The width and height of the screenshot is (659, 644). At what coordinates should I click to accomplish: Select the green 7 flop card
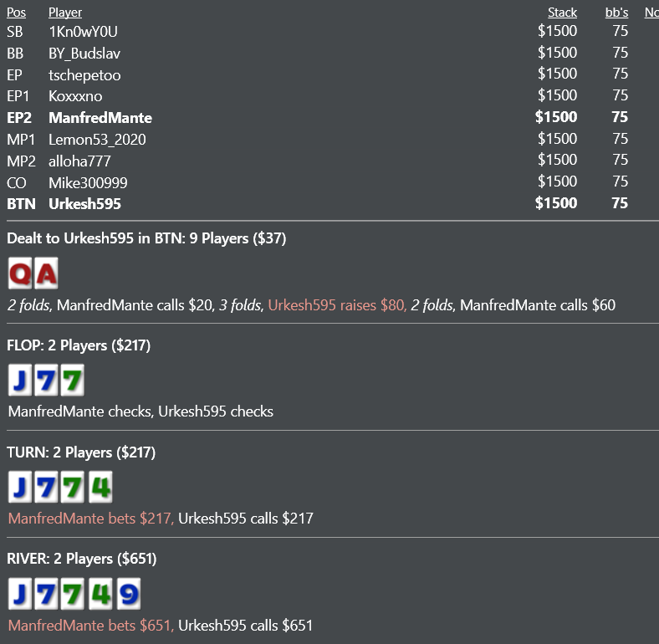tap(72, 380)
